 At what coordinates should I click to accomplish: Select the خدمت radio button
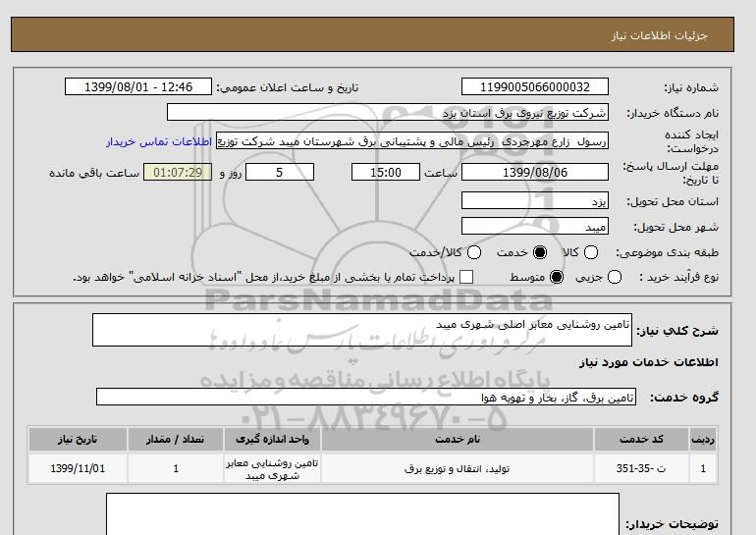540,252
